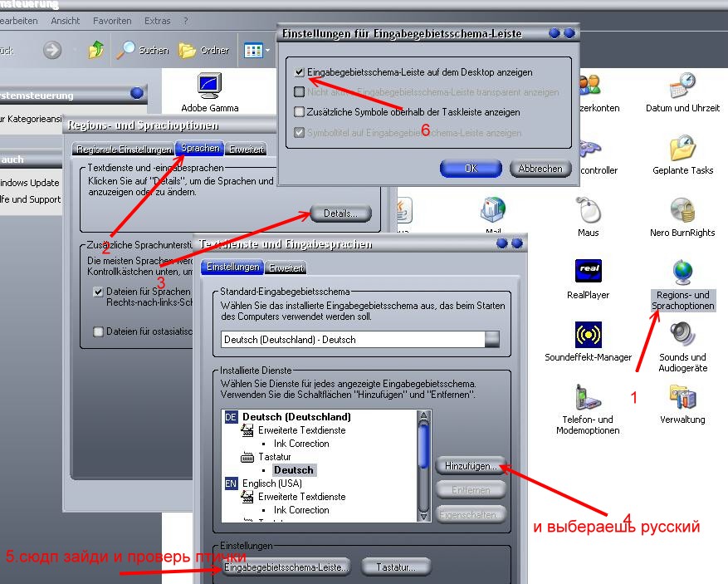Collapse the Systemsteuerung side panel
The width and height of the screenshot is (728, 584).
click(x=136, y=93)
